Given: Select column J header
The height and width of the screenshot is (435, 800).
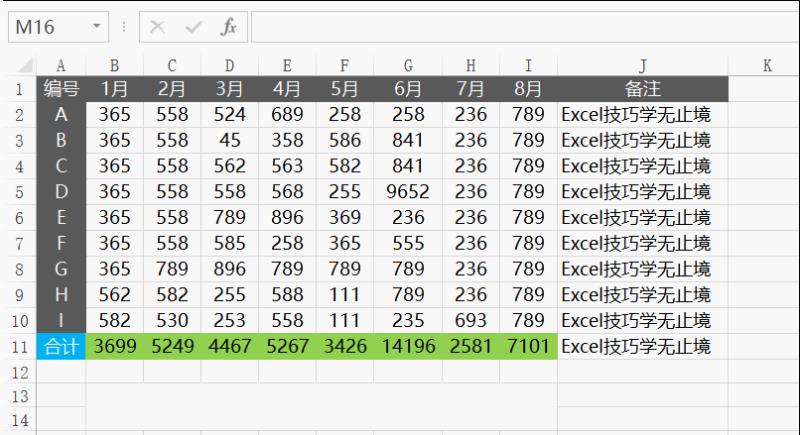Looking at the screenshot, I should pyautogui.click(x=642, y=66).
